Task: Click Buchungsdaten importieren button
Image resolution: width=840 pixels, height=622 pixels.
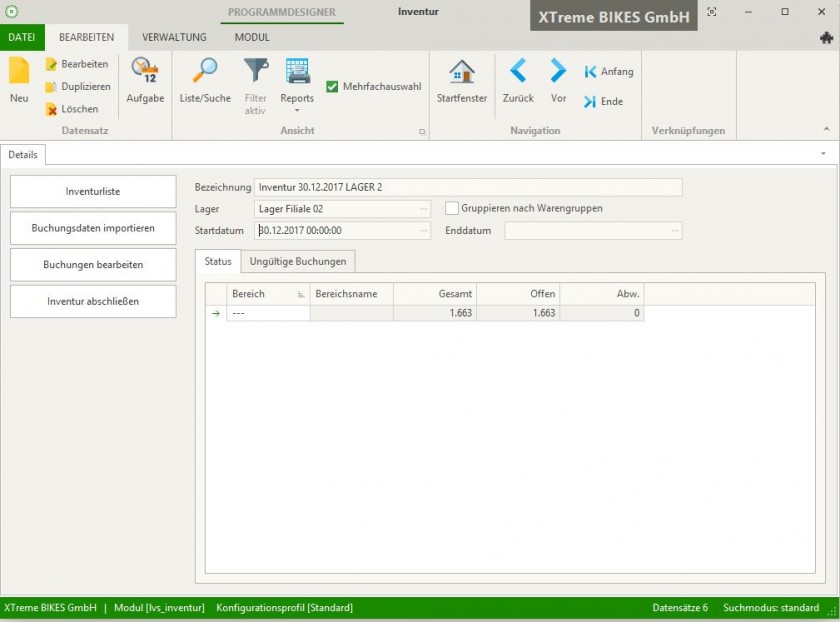Action: (x=93, y=228)
